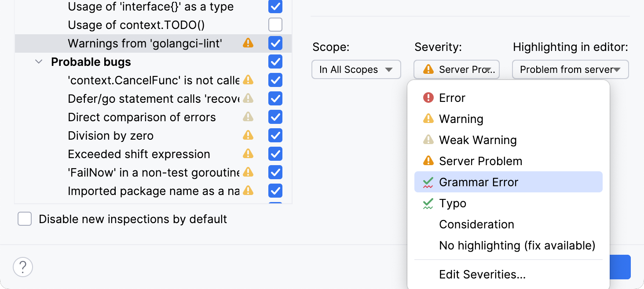Viewport: 644px width, 289px height.
Task: Click the help question mark button
Action: click(22, 267)
